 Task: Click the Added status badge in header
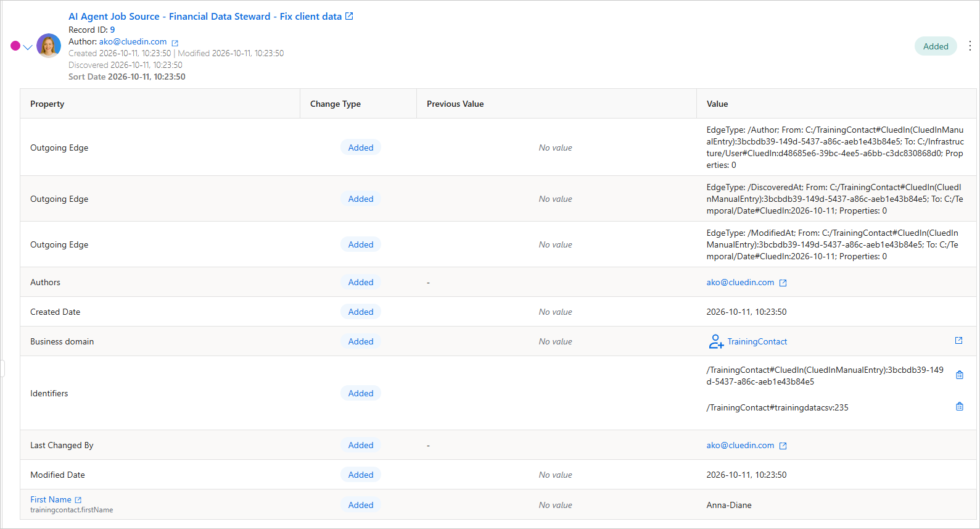[936, 46]
